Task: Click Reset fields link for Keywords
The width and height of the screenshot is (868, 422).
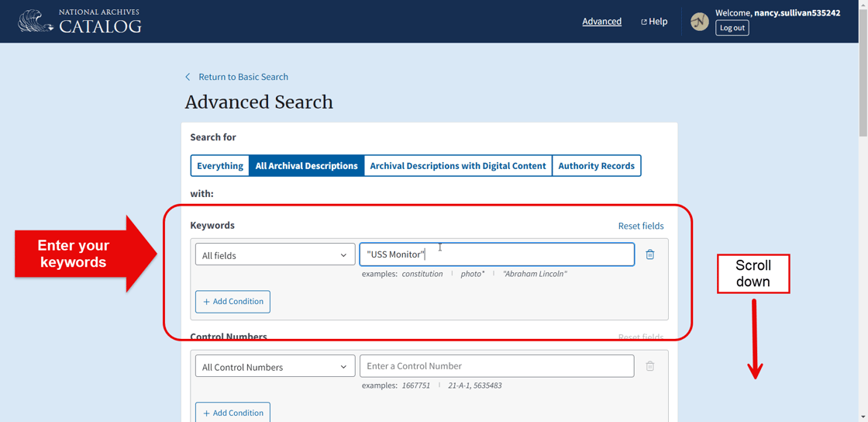Action: (x=640, y=226)
